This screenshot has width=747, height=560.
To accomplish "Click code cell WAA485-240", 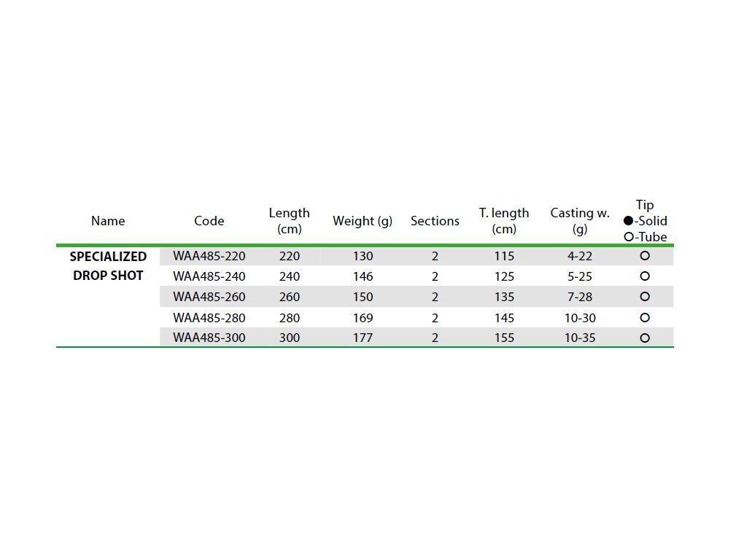I will pos(209,276).
